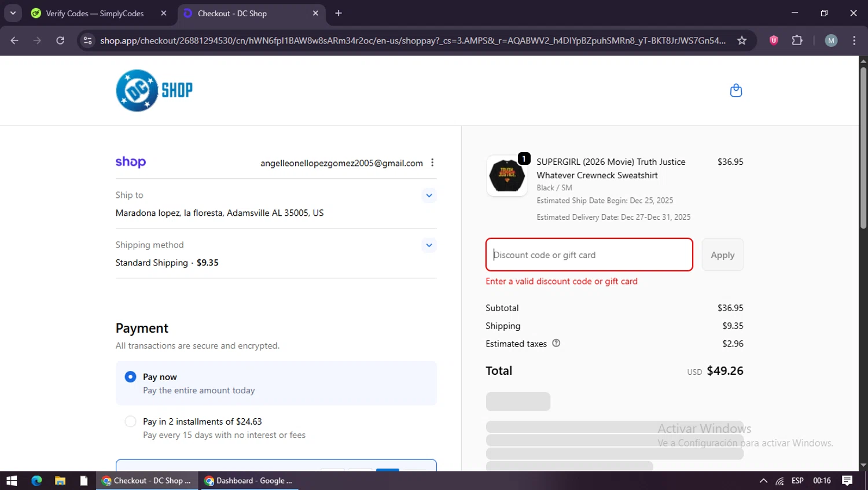Click the Standard Shipping · $9.35 text
The width and height of the screenshot is (868, 490).
pos(167,263)
